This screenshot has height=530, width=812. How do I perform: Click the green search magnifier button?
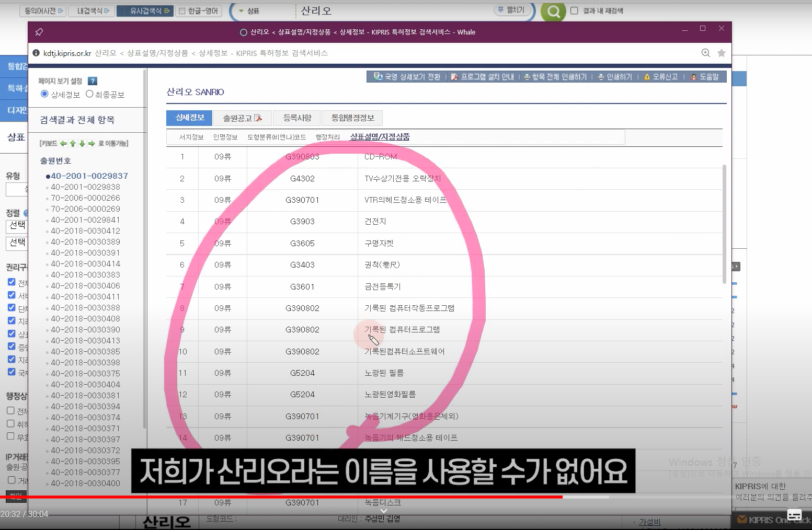[553, 11]
